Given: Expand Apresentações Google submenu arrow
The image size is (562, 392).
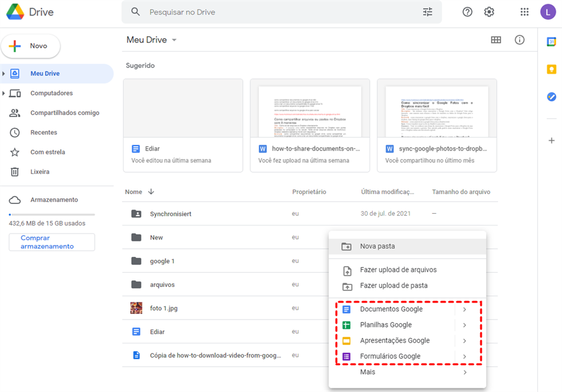Looking at the screenshot, I should pyautogui.click(x=464, y=341).
